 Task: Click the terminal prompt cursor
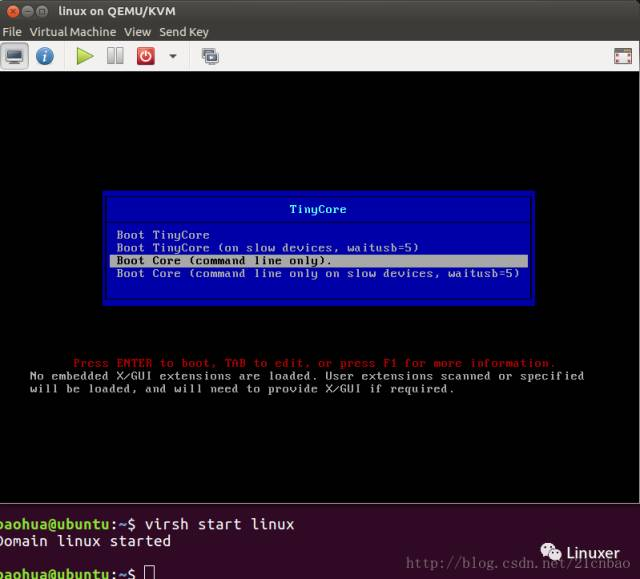pos(150,572)
